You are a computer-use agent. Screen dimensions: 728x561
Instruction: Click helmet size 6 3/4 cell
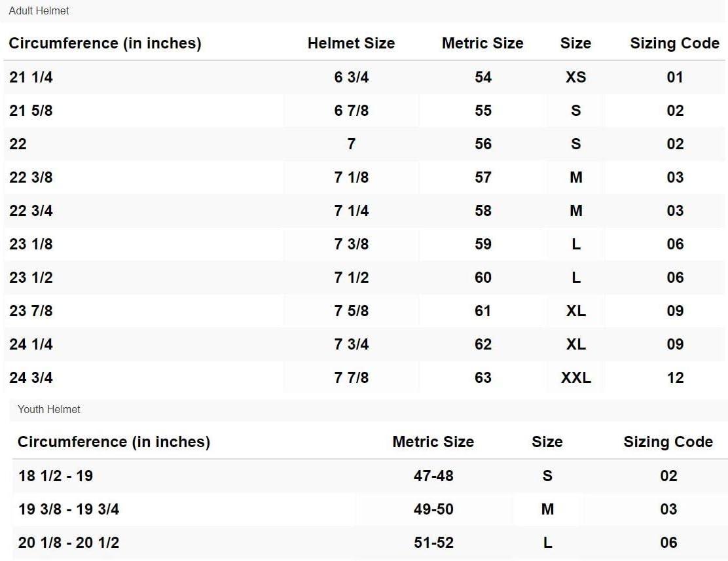pos(351,77)
